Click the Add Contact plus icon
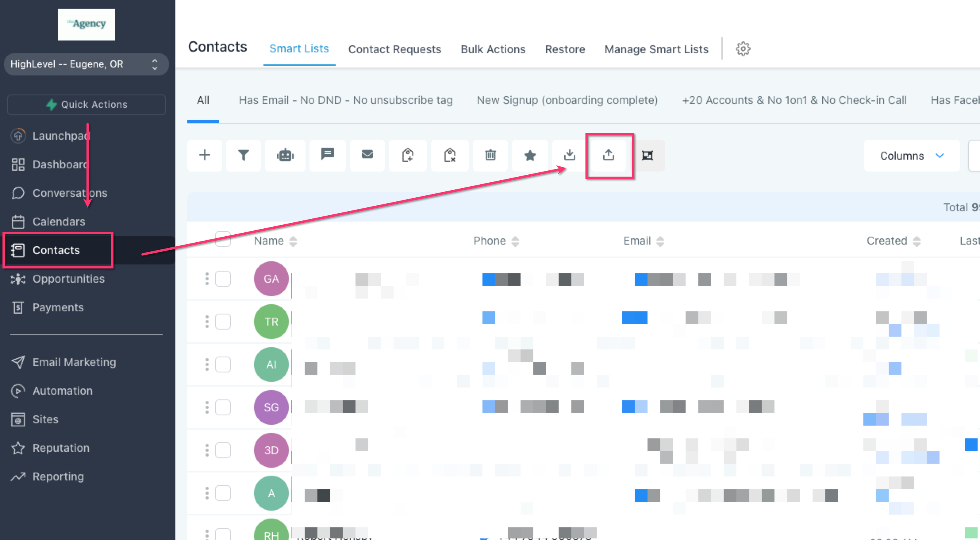The image size is (980, 540). click(205, 155)
